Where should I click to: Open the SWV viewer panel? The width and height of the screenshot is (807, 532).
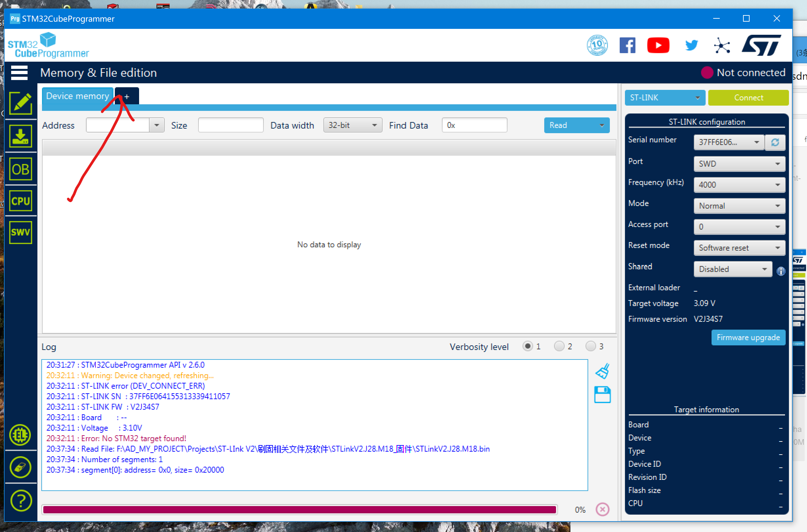(x=21, y=232)
